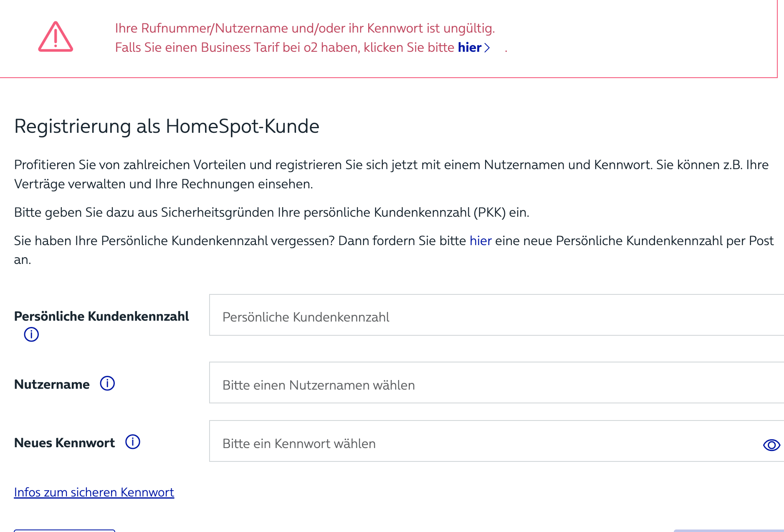Click the red warning triangle icon
Screen dimensions: 784x532
56,37
